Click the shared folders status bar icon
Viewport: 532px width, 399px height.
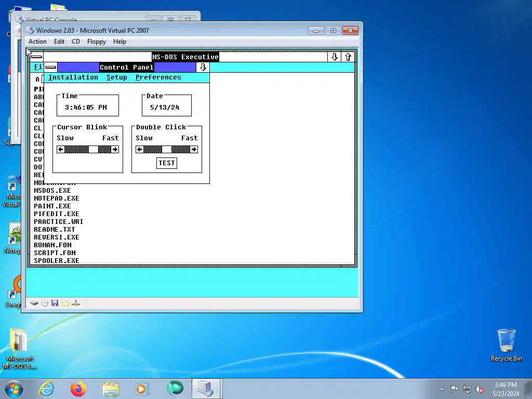(65, 303)
